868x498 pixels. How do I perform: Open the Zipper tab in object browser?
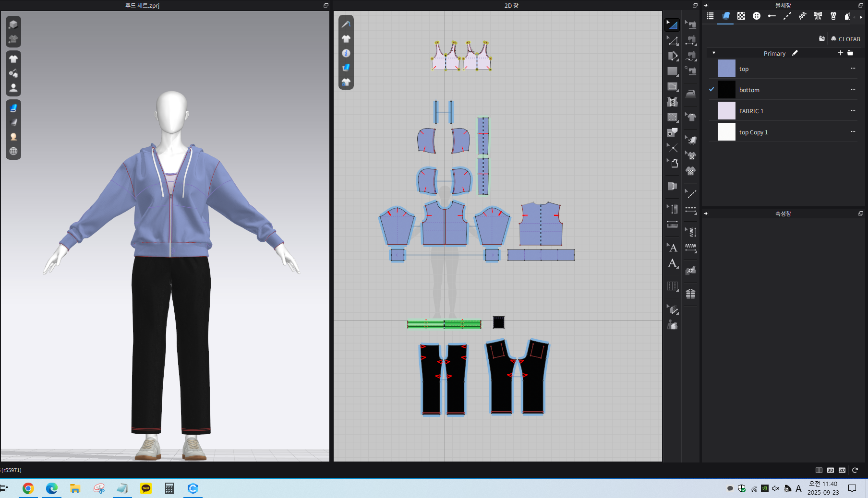(x=833, y=16)
